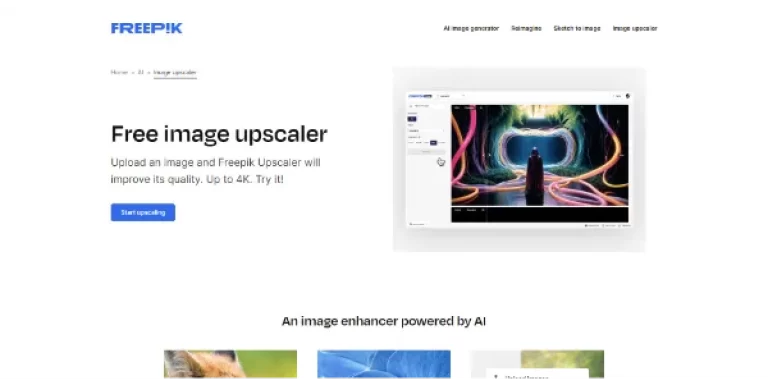Click the profile avatar icon in the demo preview
This screenshot has width=768, height=385.
pos(628,96)
